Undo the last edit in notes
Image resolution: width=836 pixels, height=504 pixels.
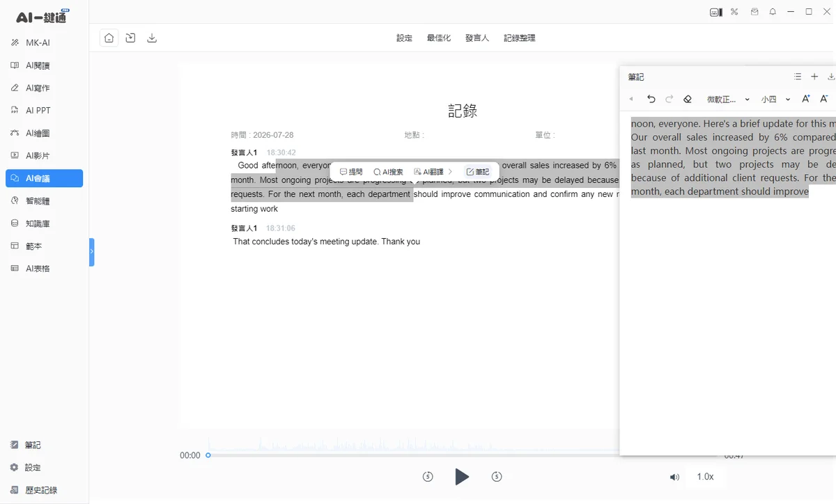651,99
